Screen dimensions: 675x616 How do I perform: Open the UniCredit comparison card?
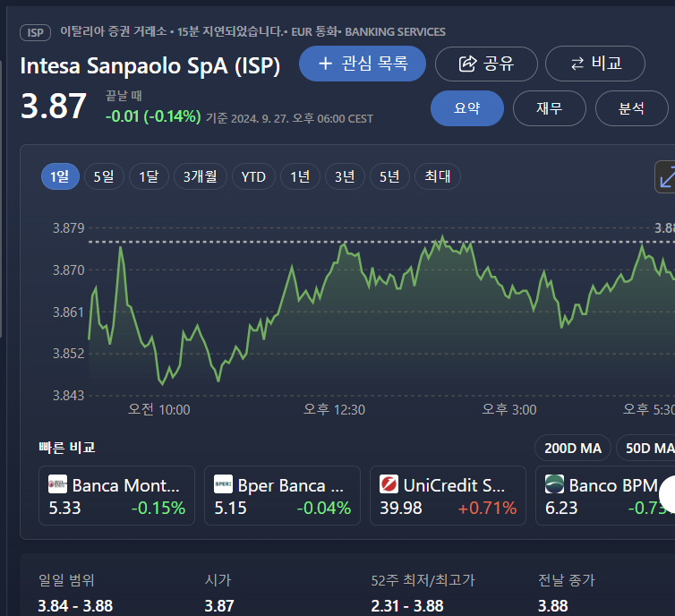(x=449, y=495)
